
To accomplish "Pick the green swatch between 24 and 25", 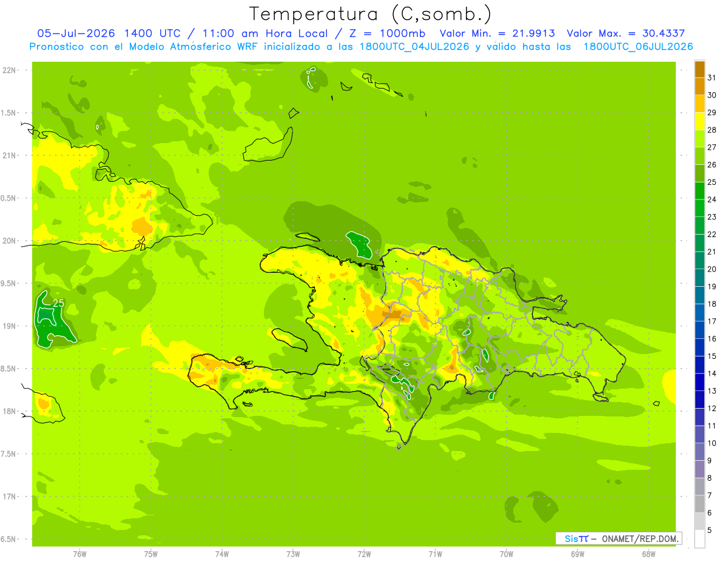I will click(x=699, y=191).
